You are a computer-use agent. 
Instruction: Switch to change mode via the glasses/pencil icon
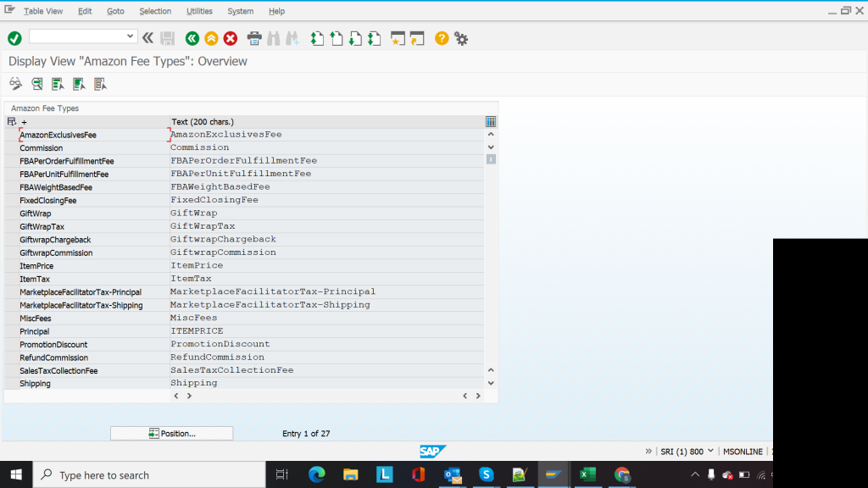click(14, 84)
